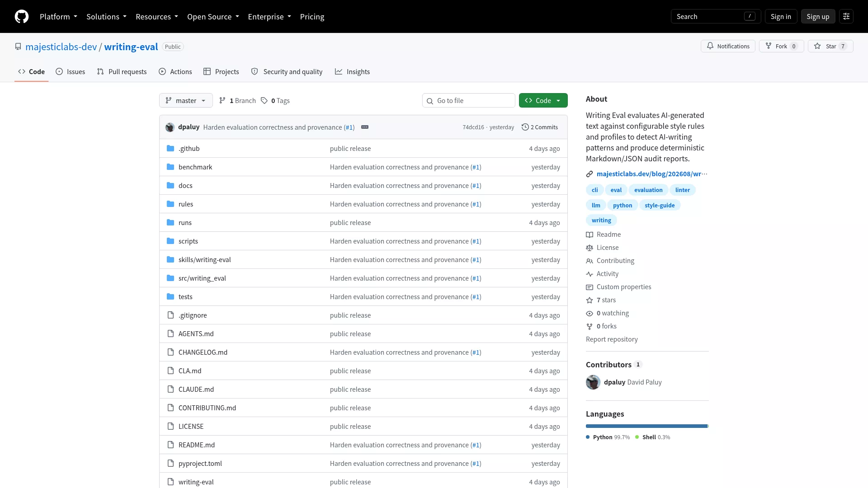Click the branch icon beside 1 Branch
The image size is (868, 488).
click(x=222, y=101)
